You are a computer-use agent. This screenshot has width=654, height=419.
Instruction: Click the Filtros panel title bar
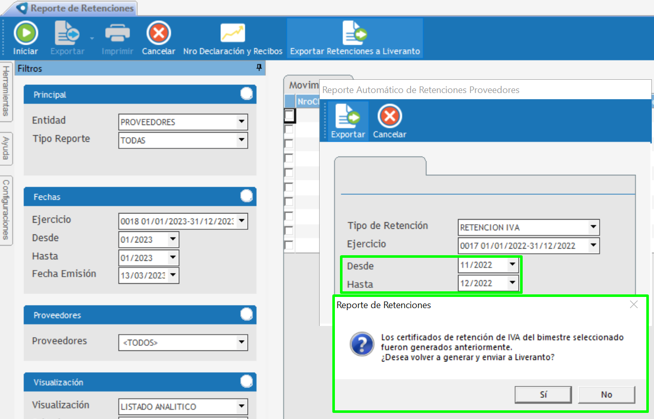140,68
